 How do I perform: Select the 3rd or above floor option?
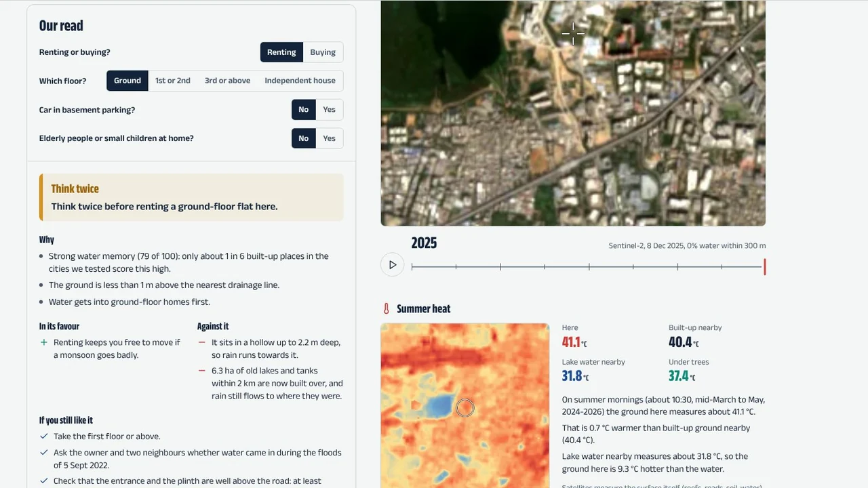tap(227, 81)
